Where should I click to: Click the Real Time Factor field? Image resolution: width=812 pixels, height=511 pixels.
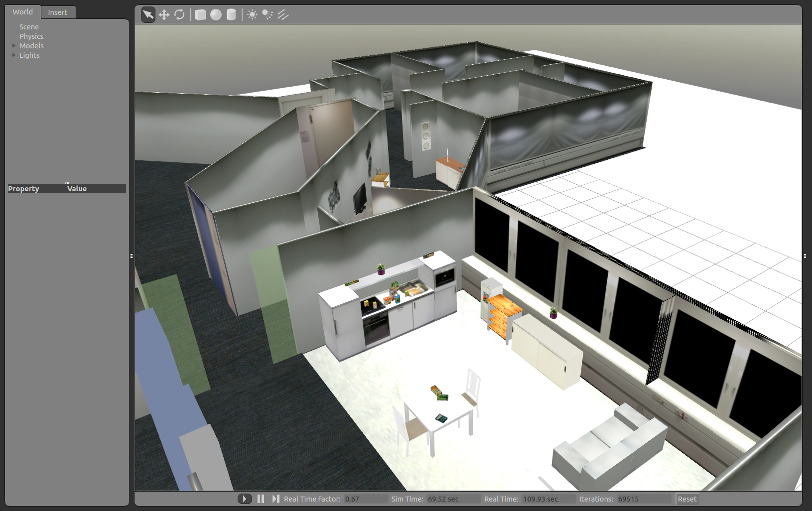coord(365,499)
